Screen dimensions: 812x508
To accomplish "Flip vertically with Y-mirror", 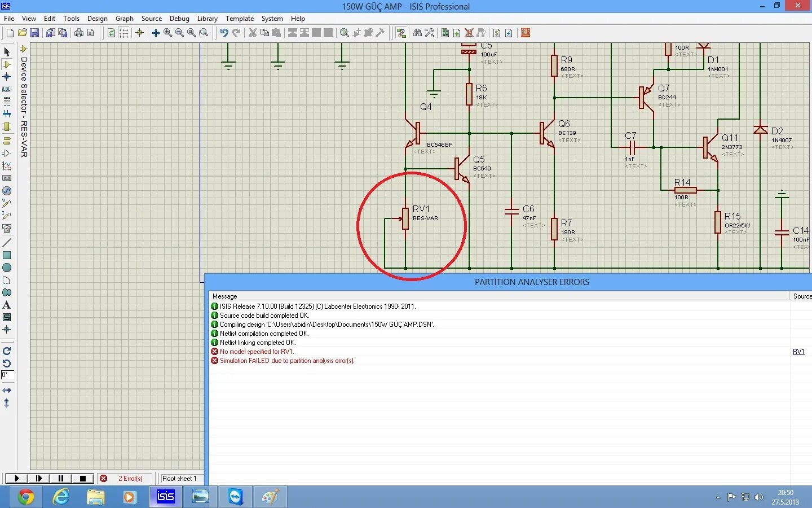I will (7, 403).
